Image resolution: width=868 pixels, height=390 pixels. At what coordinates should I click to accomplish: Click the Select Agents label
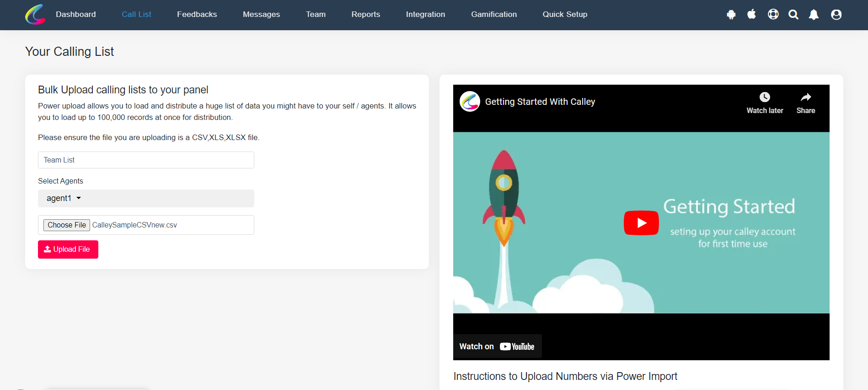(x=60, y=181)
